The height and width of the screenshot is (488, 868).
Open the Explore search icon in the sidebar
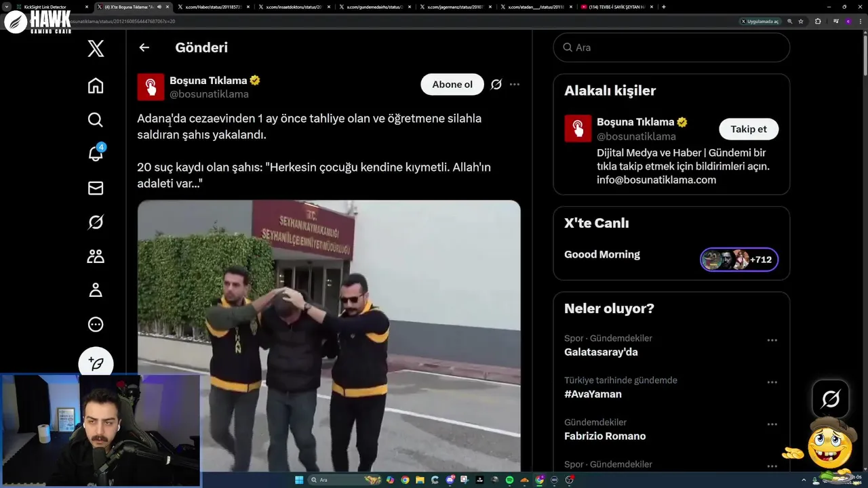tap(96, 120)
